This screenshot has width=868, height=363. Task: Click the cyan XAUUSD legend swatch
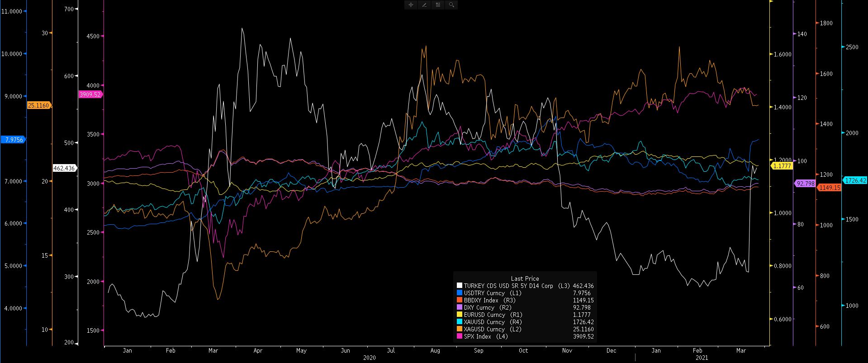(x=460, y=322)
